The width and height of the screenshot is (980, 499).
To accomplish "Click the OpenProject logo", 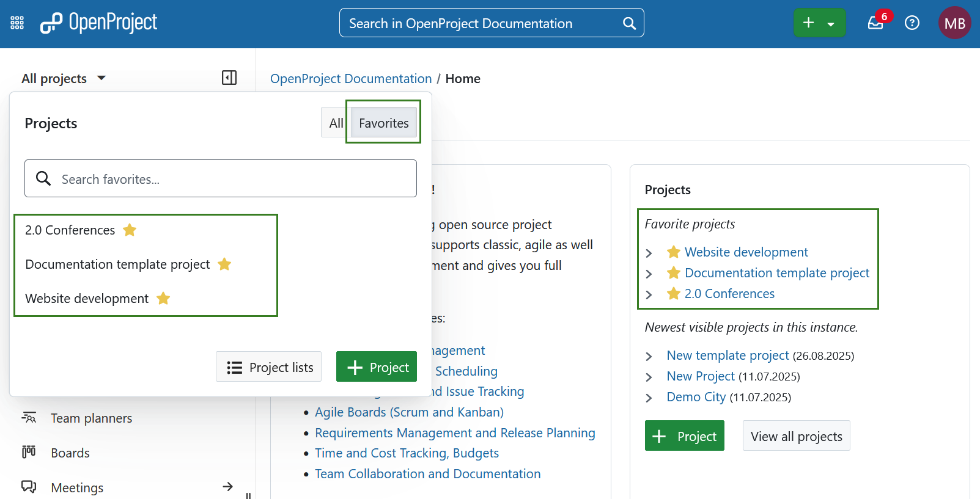I will [x=99, y=23].
